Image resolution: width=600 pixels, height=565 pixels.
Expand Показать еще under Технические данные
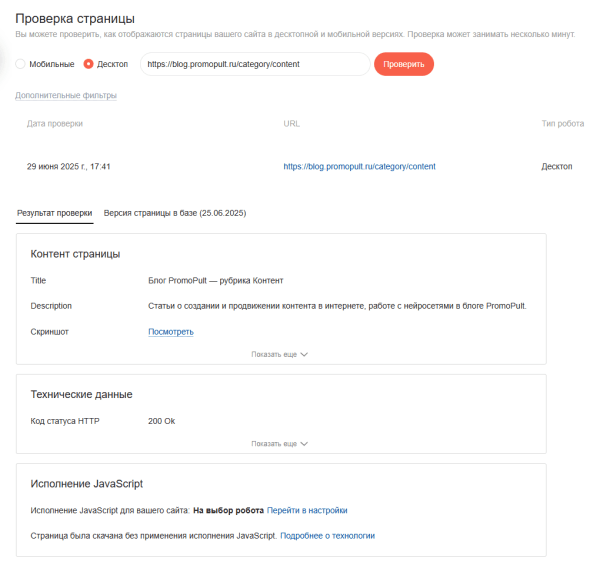coord(275,443)
